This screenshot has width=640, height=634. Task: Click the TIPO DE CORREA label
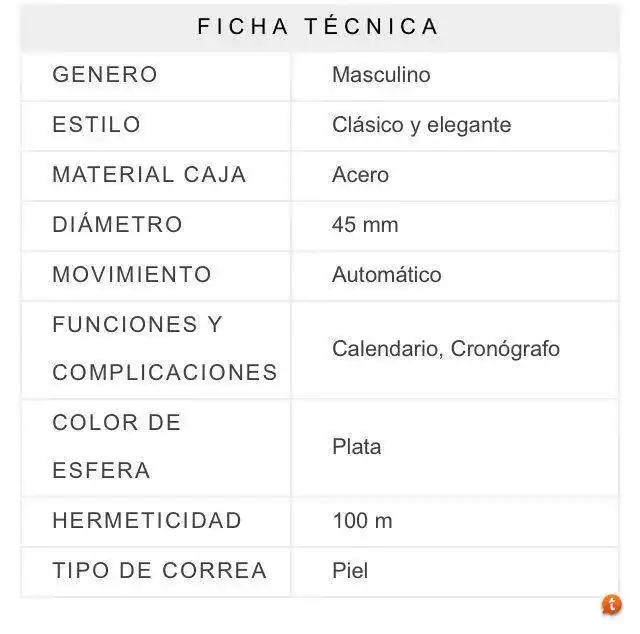tap(160, 570)
